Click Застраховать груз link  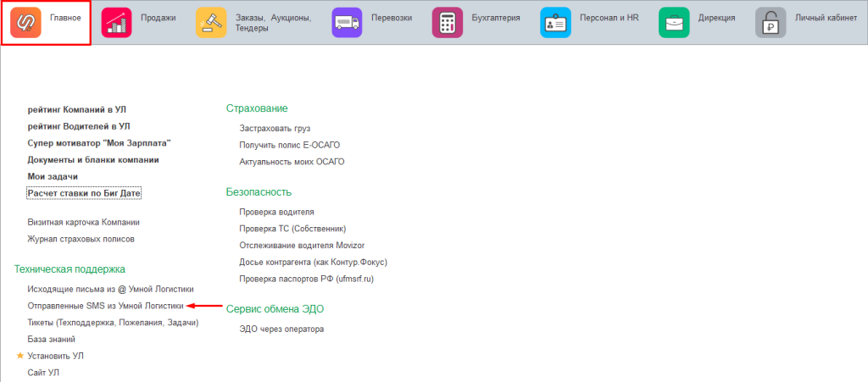pyautogui.click(x=275, y=128)
